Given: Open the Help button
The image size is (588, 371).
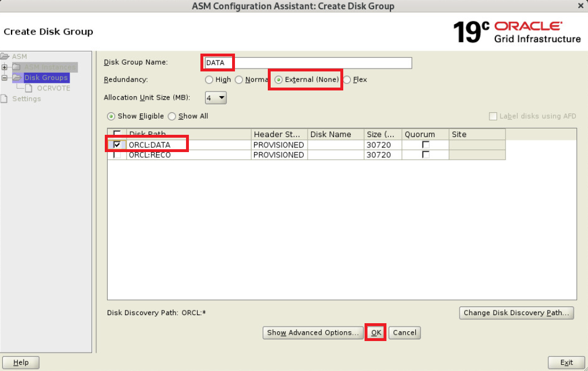Looking at the screenshot, I should (21, 362).
